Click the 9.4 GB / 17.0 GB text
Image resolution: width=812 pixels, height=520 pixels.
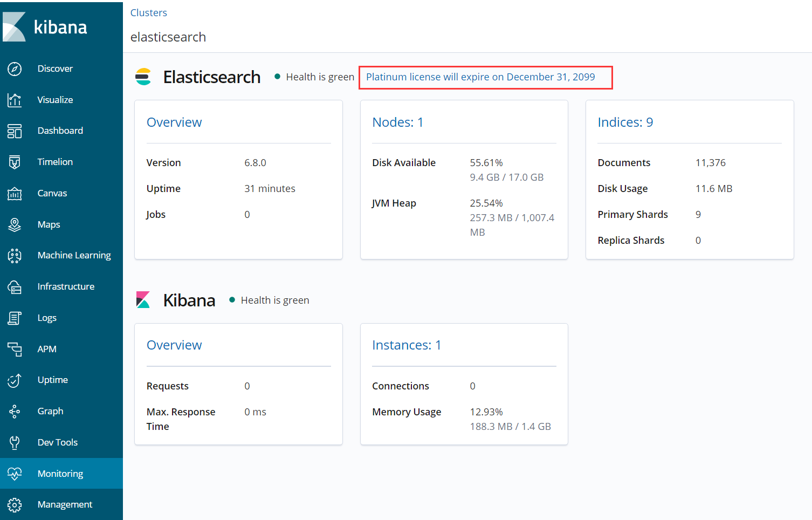click(507, 177)
